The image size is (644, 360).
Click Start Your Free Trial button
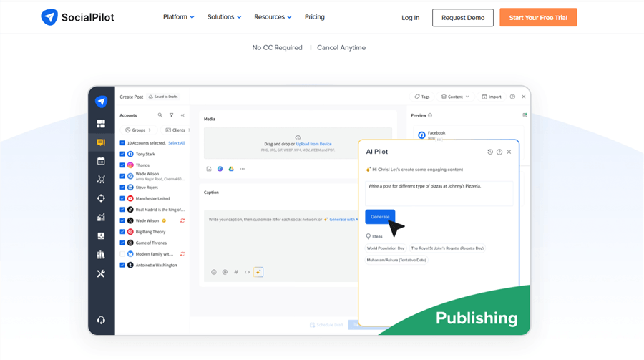538,18
